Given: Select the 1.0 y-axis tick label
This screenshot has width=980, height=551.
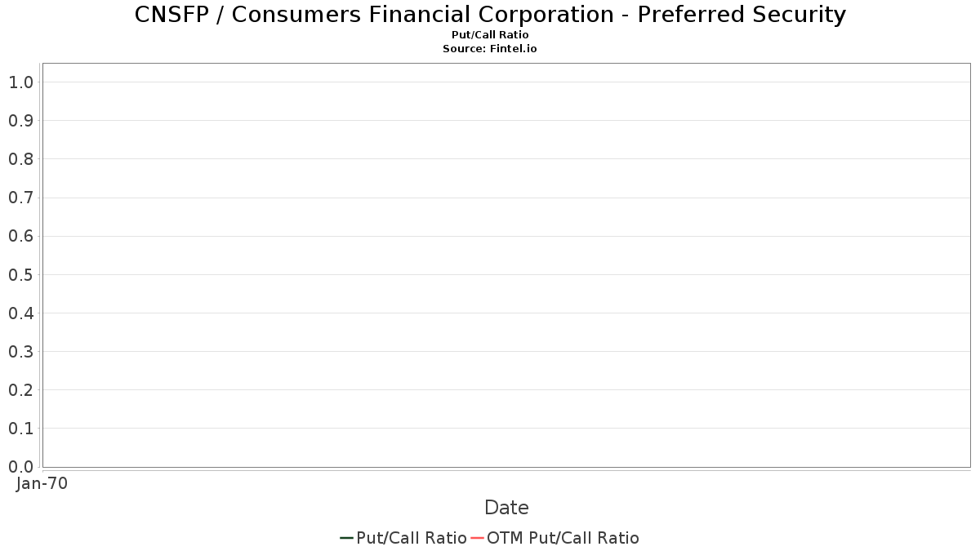Looking at the screenshot, I should tap(20, 82).
